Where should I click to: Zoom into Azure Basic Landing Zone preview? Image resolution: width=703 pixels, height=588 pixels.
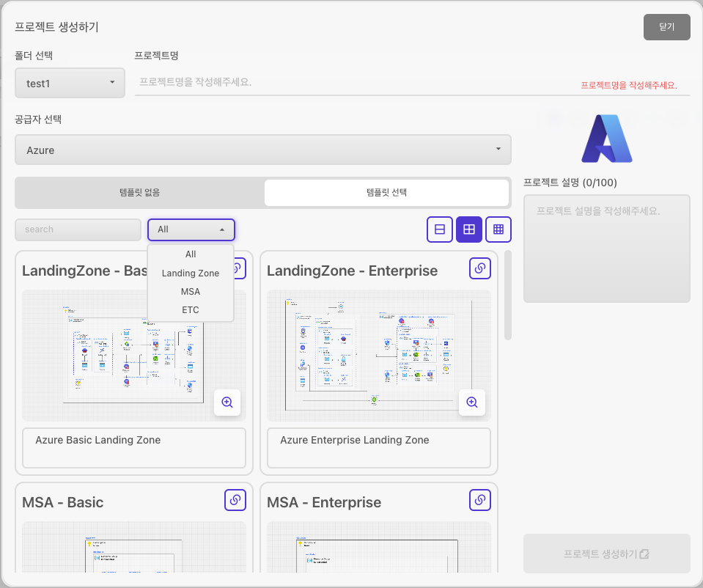(227, 402)
